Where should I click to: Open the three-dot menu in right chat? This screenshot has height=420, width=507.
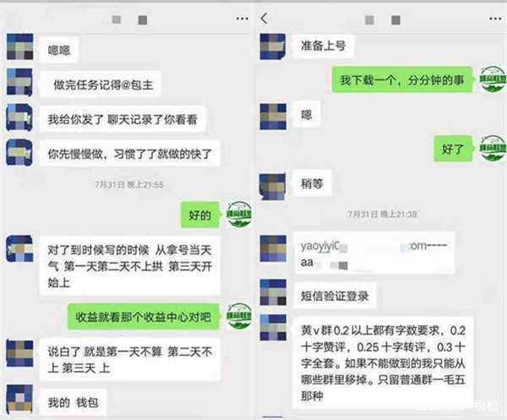[495, 19]
